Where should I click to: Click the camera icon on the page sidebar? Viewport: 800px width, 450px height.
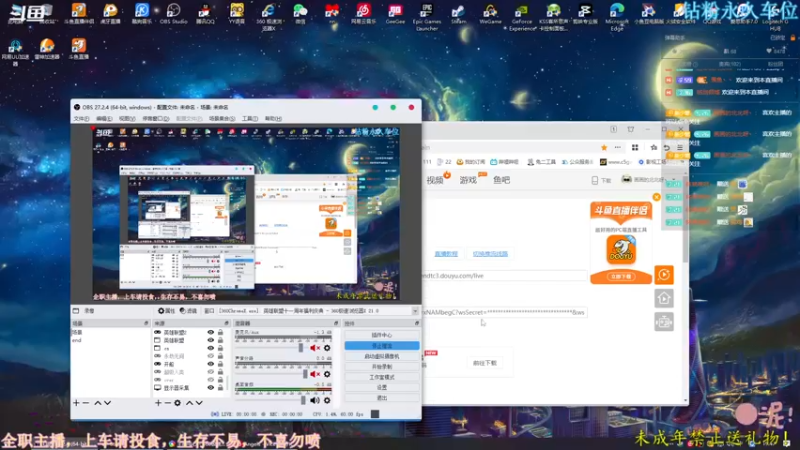664,322
